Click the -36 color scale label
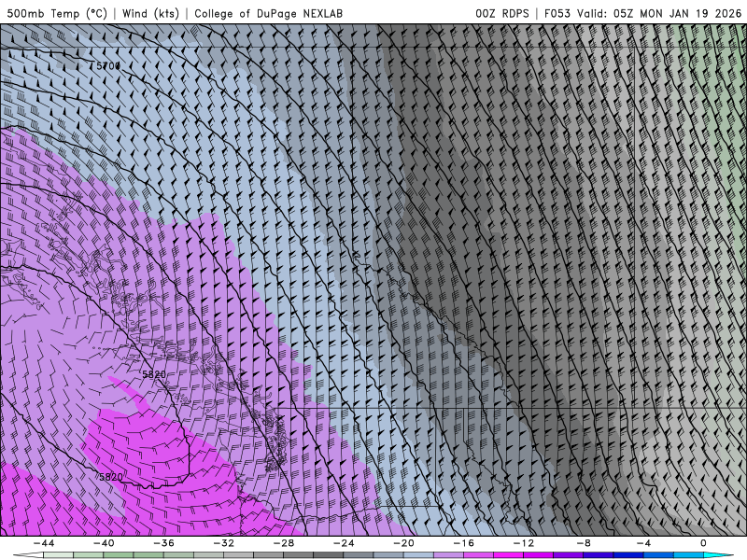This screenshot has height=560, width=747. (164, 543)
